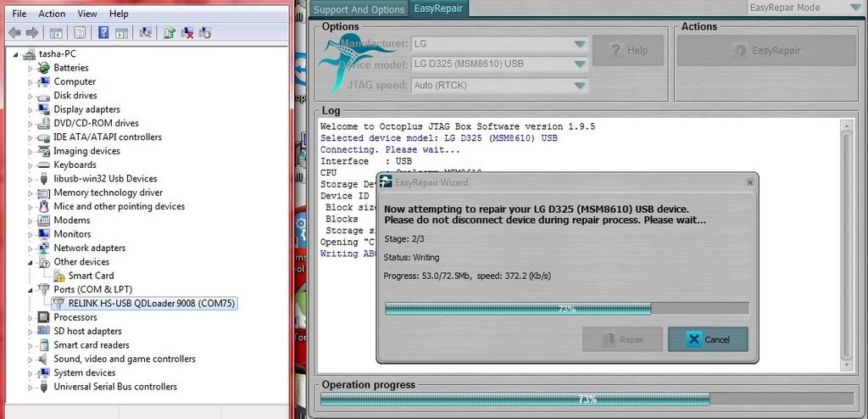This screenshot has width=868, height=419.
Task: Collapse the Other devices node
Action: click(31, 262)
